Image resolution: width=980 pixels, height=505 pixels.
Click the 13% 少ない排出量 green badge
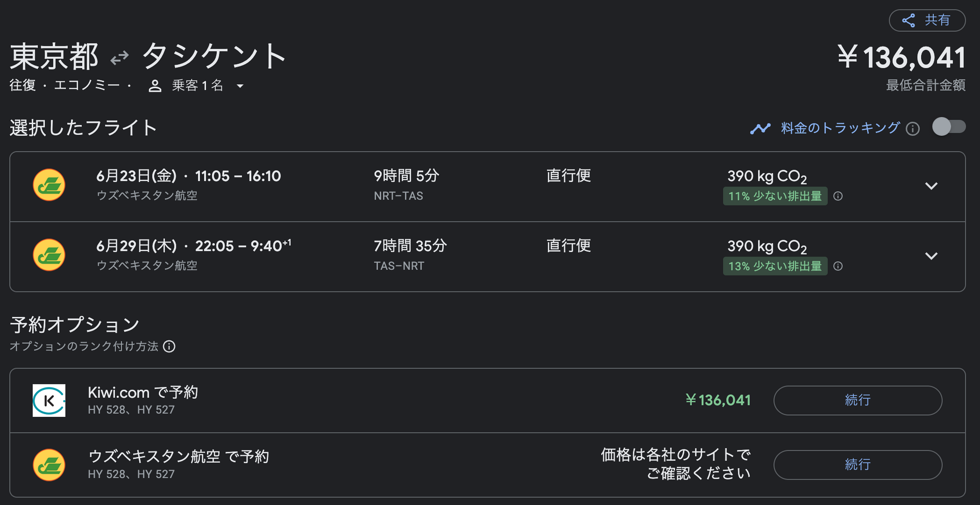pyautogui.click(x=775, y=266)
